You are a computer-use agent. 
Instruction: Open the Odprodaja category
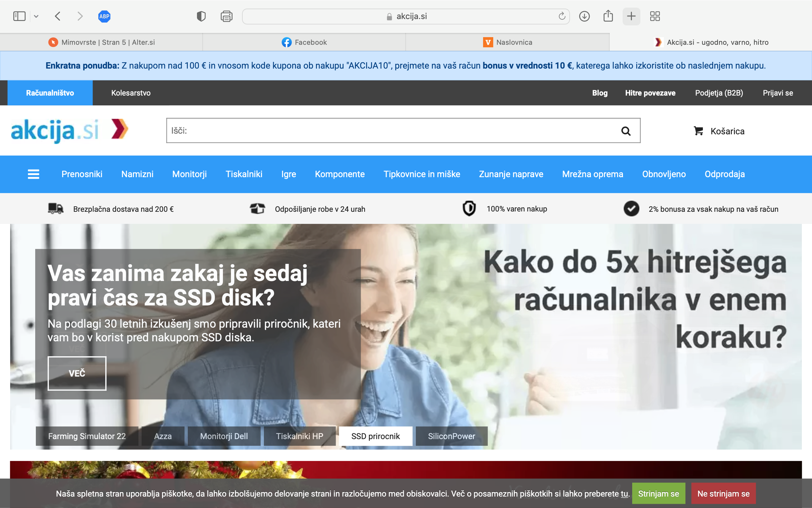(x=724, y=174)
